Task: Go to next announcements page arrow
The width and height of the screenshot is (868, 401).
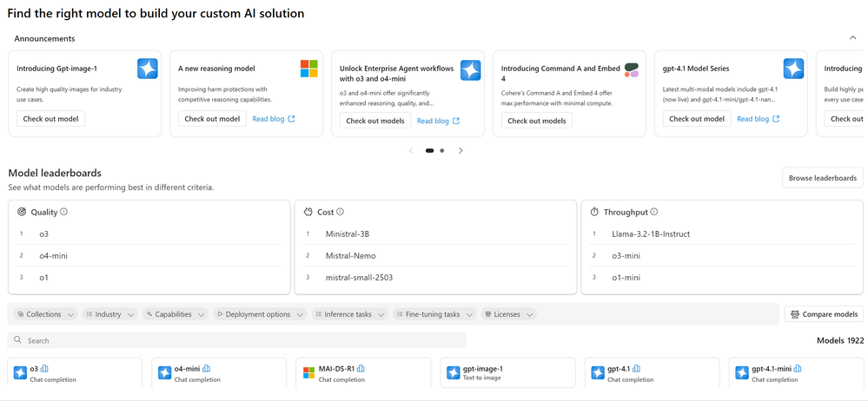Action: (x=461, y=150)
